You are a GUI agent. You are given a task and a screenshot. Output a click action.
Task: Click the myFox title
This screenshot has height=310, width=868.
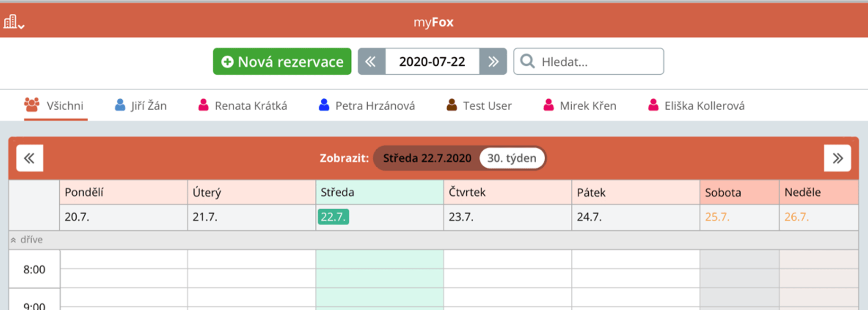434,22
